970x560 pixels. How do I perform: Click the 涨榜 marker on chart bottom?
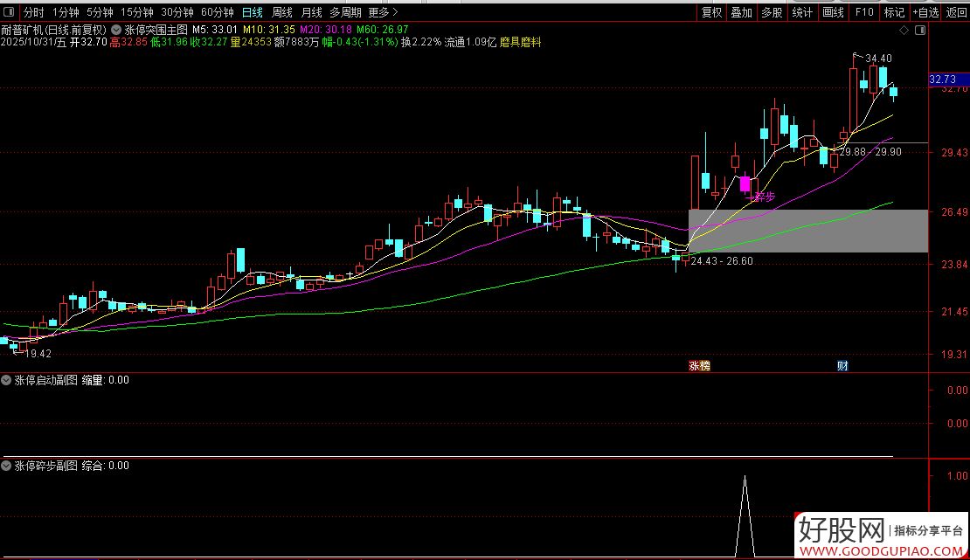[700, 366]
